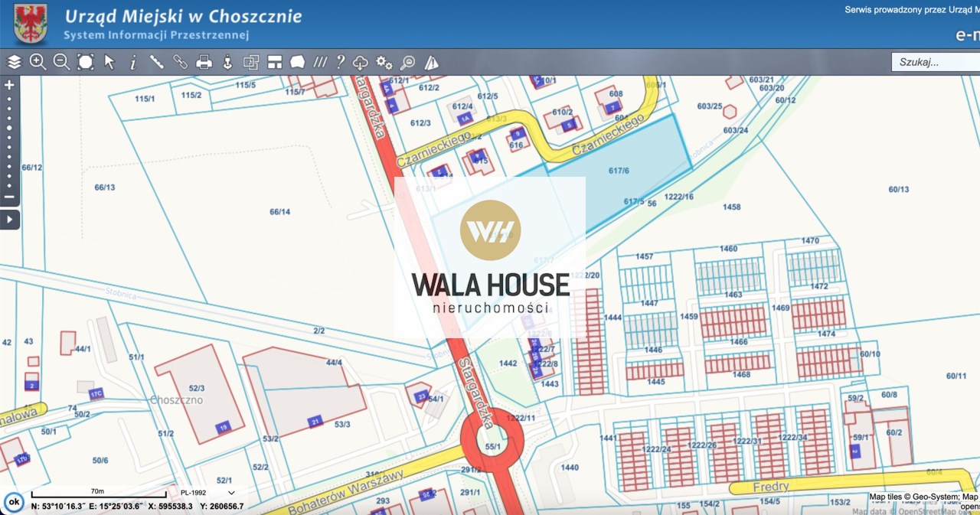Click the address marker 21
This screenshot has height=515, width=980.
[315, 422]
